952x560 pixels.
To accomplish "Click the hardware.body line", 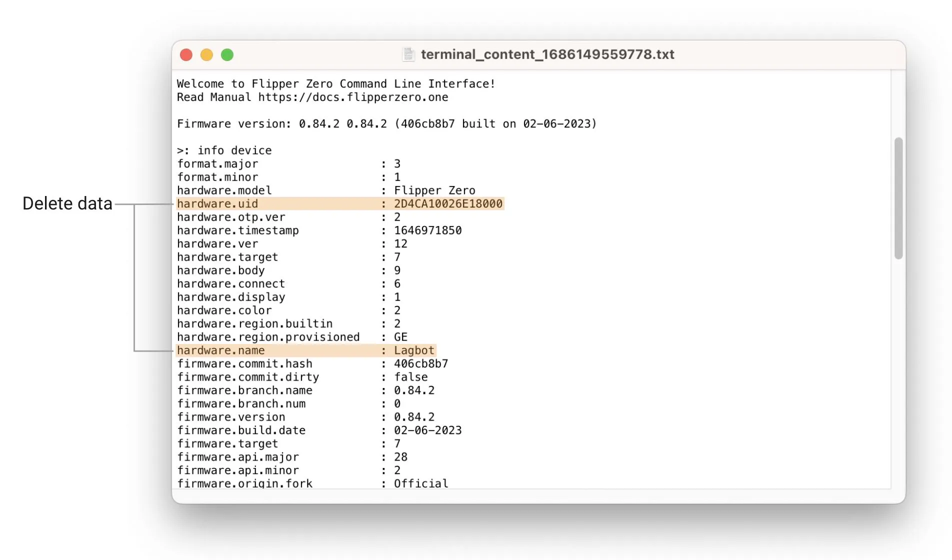I will 289,270.
